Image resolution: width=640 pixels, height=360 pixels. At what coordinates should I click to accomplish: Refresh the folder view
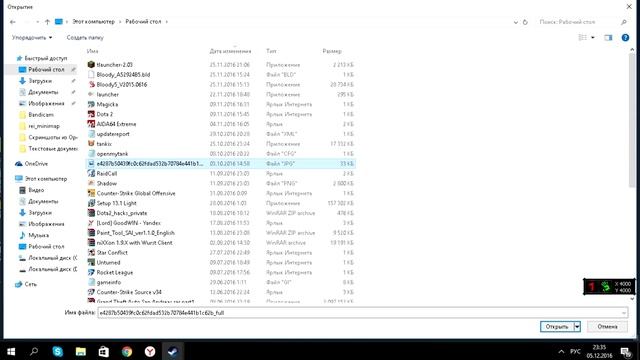[x=525, y=22]
